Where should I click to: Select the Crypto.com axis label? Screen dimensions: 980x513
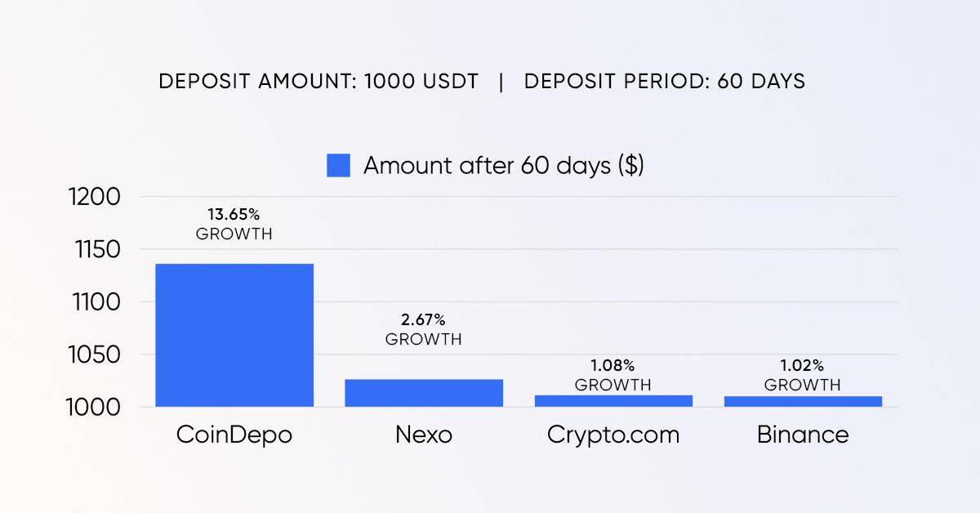click(613, 435)
